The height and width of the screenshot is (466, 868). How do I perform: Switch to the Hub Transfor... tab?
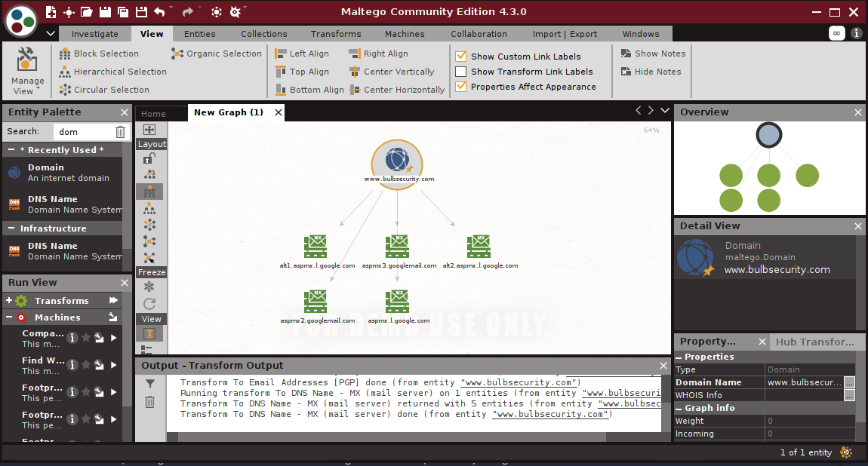coord(815,342)
